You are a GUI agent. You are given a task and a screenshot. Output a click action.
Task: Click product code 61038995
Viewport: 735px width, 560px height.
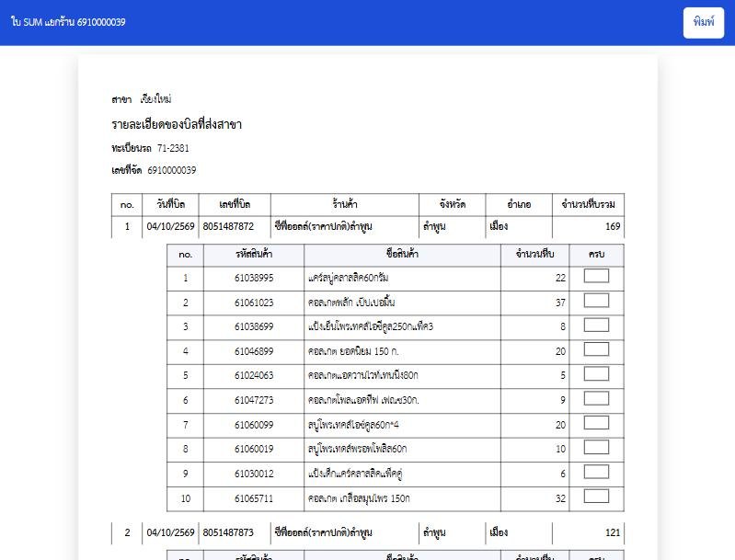click(x=254, y=278)
